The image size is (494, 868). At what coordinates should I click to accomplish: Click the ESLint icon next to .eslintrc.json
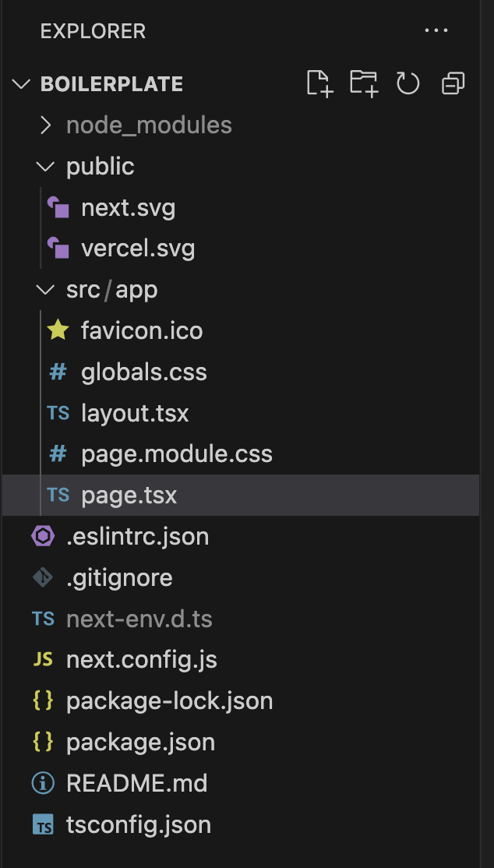click(43, 536)
